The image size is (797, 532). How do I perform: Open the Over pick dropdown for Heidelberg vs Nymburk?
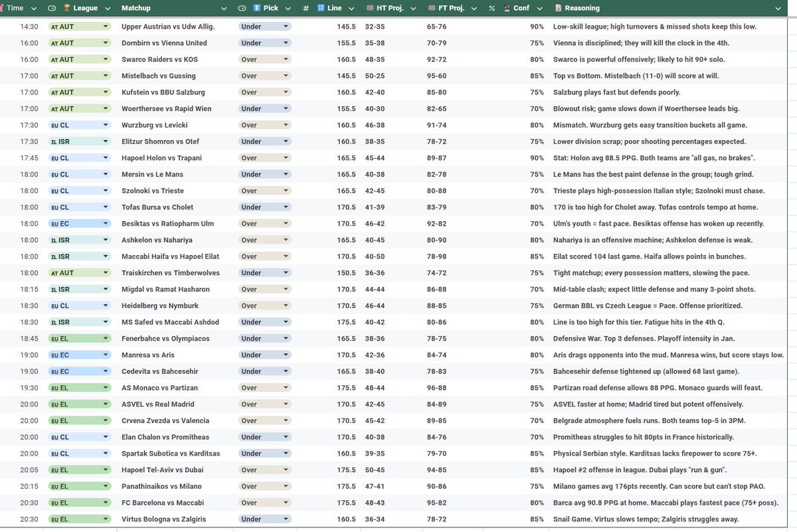286,306
